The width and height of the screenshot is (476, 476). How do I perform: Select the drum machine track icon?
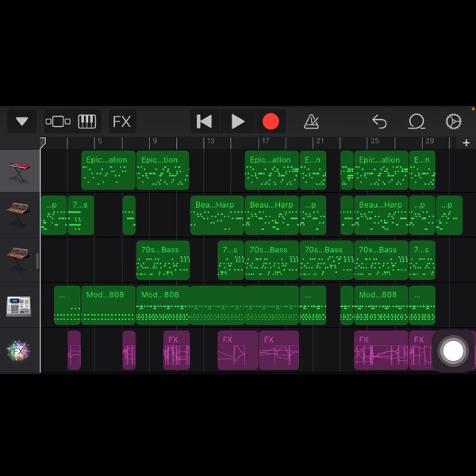click(19, 306)
